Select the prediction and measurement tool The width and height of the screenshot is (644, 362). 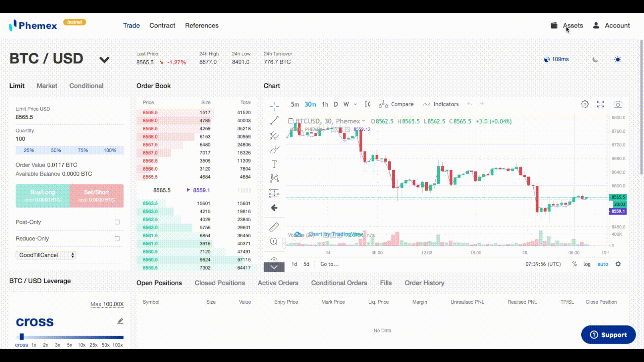[274, 193]
